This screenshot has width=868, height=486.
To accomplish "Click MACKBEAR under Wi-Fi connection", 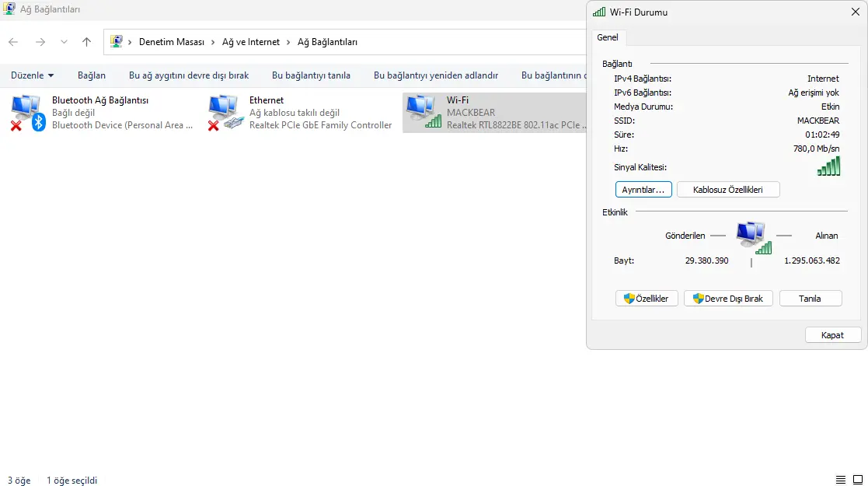I will tap(471, 113).
